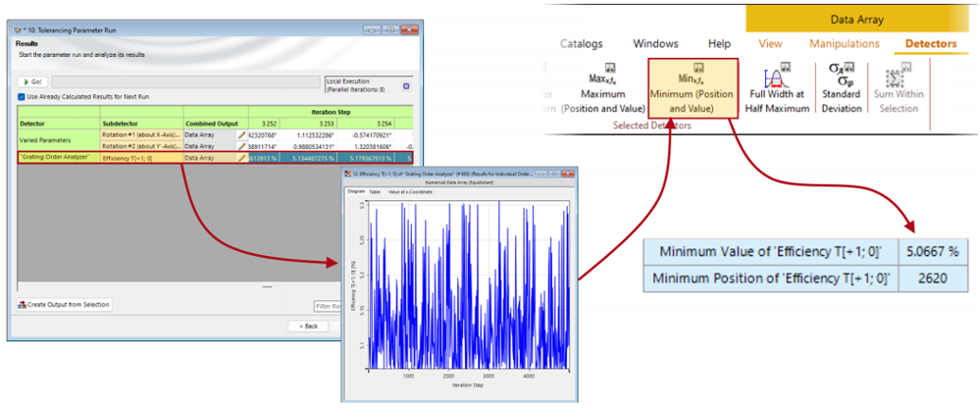Click the Efficiency T[+1; 0] result window title bar
This screenshot has height=411, width=980.
[459, 173]
